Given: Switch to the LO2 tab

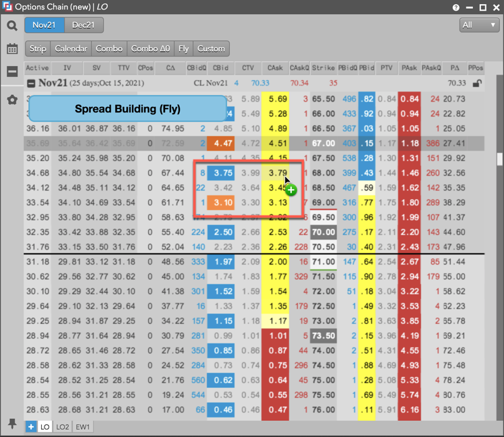Looking at the screenshot, I should coord(63,427).
